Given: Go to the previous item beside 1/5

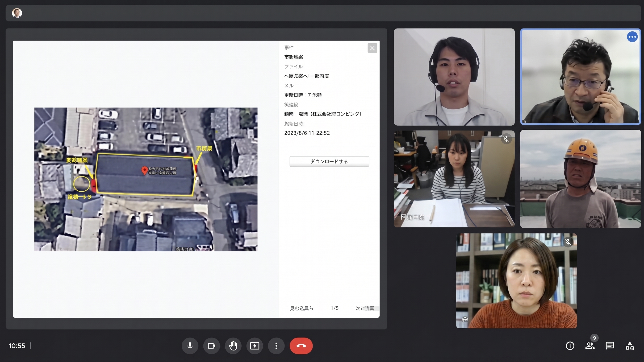Looking at the screenshot, I should [x=301, y=308].
